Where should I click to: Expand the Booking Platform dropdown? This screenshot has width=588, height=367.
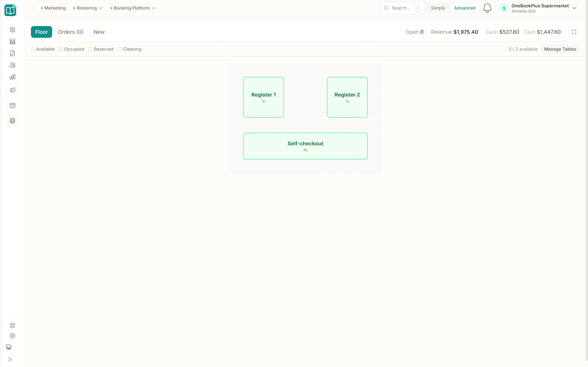(133, 8)
